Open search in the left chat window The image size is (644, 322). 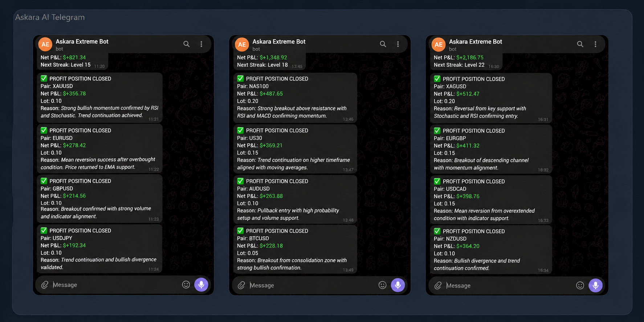[186, 44]
